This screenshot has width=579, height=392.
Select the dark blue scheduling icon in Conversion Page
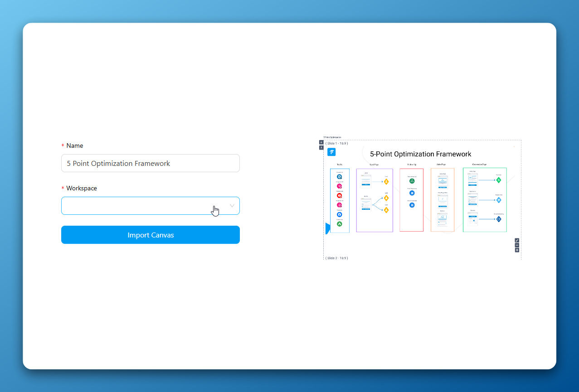[x=498, y=219]
